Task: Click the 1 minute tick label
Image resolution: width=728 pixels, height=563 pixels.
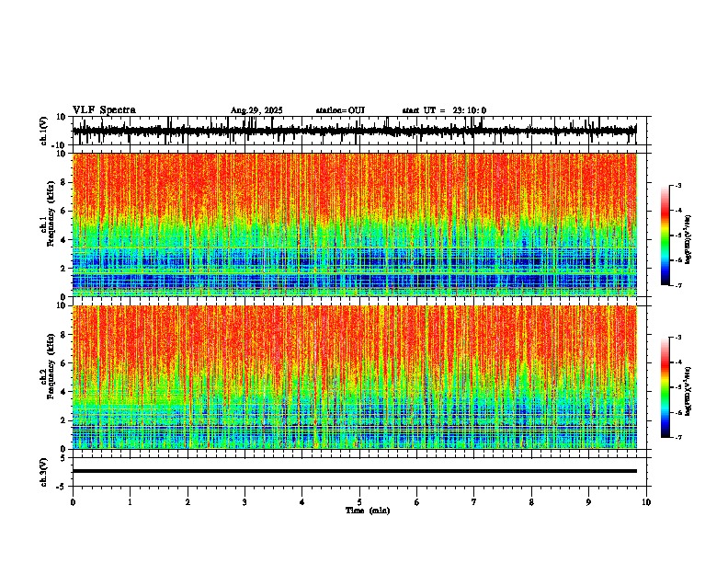Action: tap(130, 502)
